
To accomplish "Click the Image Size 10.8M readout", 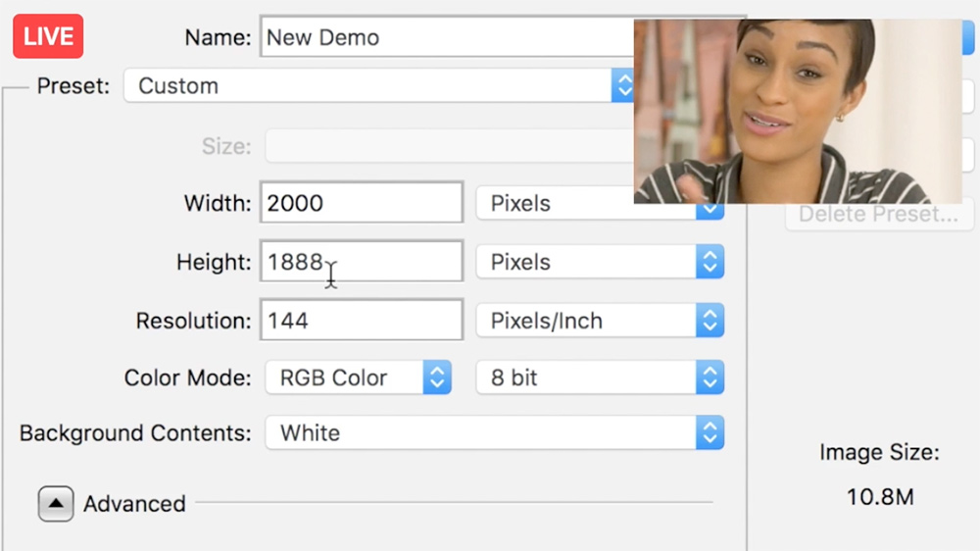I will click(880, 497).
